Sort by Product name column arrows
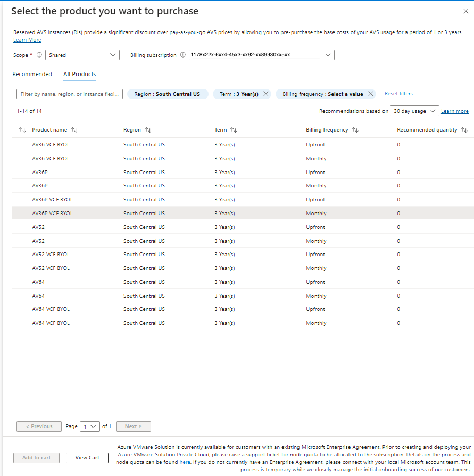This screenshot has height=476, width=474. tap(74, 130)
